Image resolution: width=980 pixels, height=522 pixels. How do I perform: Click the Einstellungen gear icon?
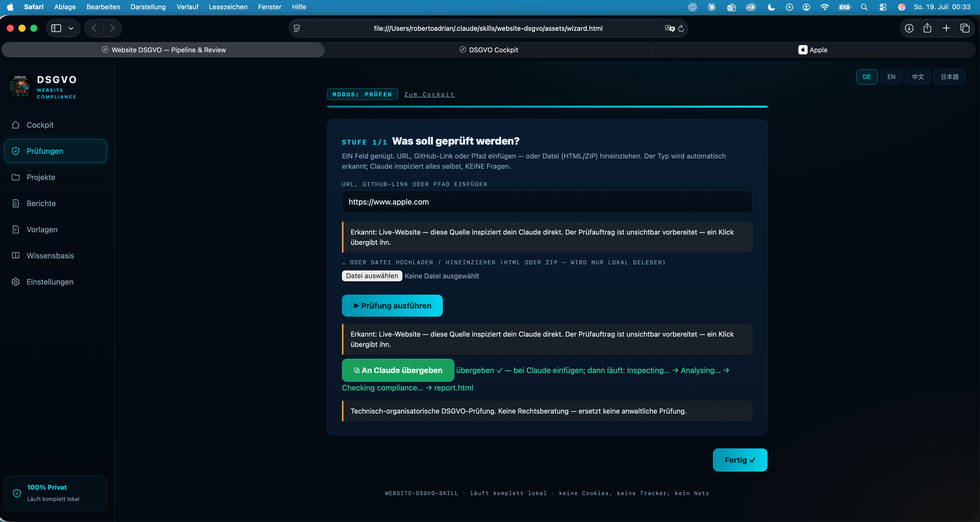tap(16, 282)
